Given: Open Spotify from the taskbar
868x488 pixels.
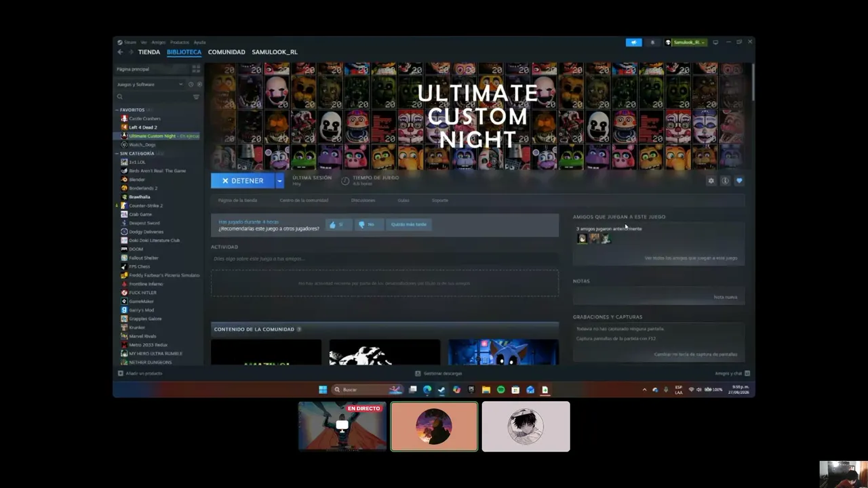Looking at the screenshot, I should (x=501, y=390).
